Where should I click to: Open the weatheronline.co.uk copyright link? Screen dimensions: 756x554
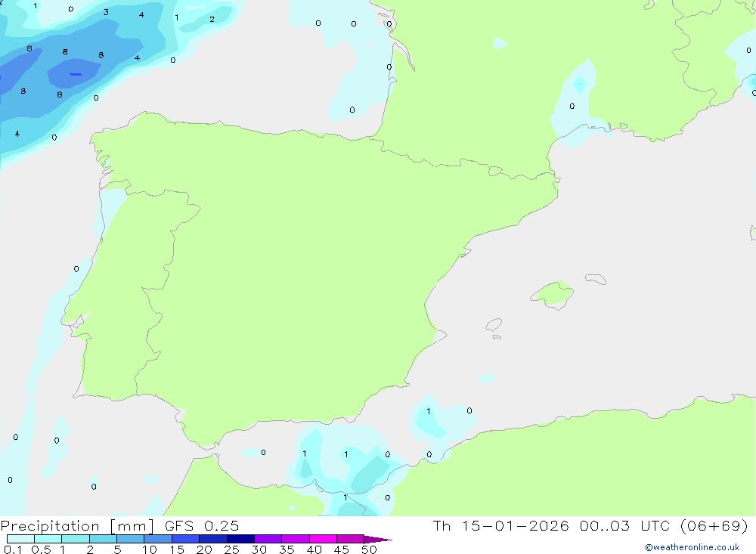coord(692,547)
